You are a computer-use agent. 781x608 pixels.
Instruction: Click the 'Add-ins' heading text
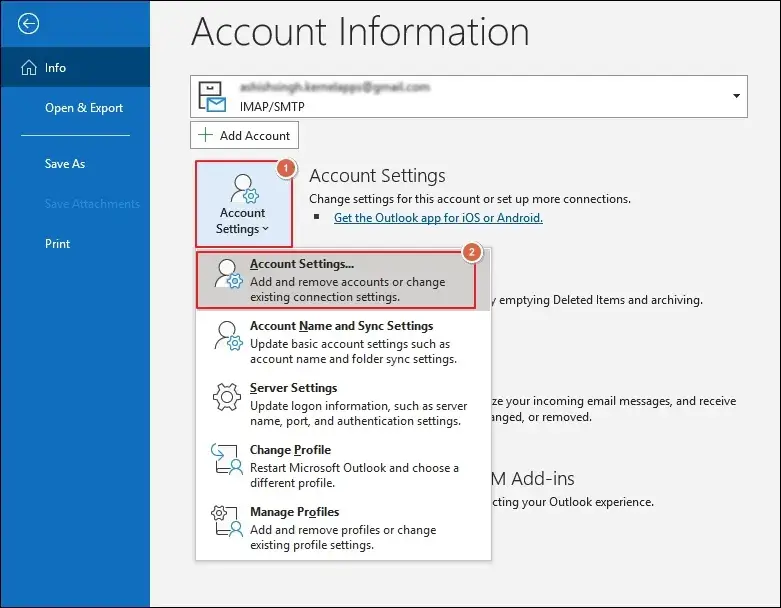(x=543, y=479)
